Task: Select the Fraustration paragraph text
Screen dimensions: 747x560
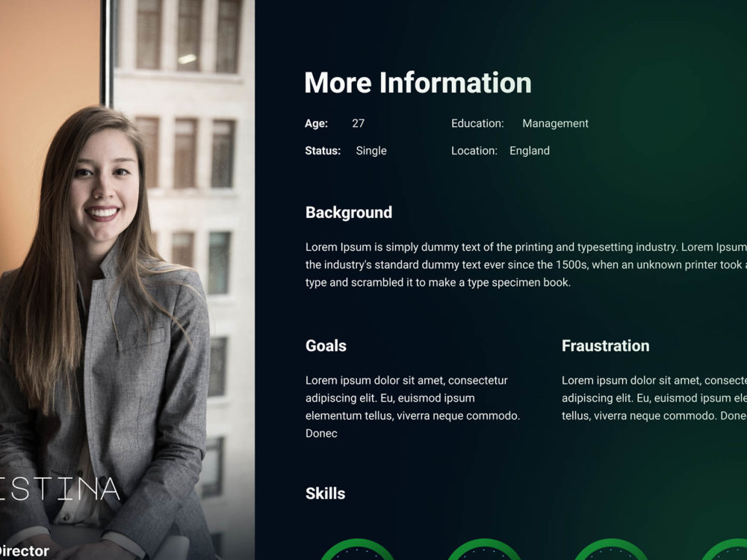Action: click(x=654, y=398)
